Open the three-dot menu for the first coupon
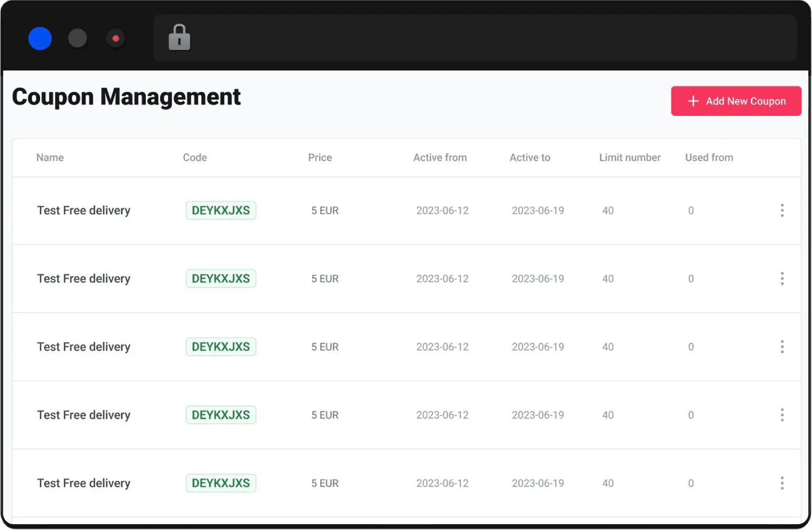Viewport: 812px width, 530px height. [x=781, y=211]
